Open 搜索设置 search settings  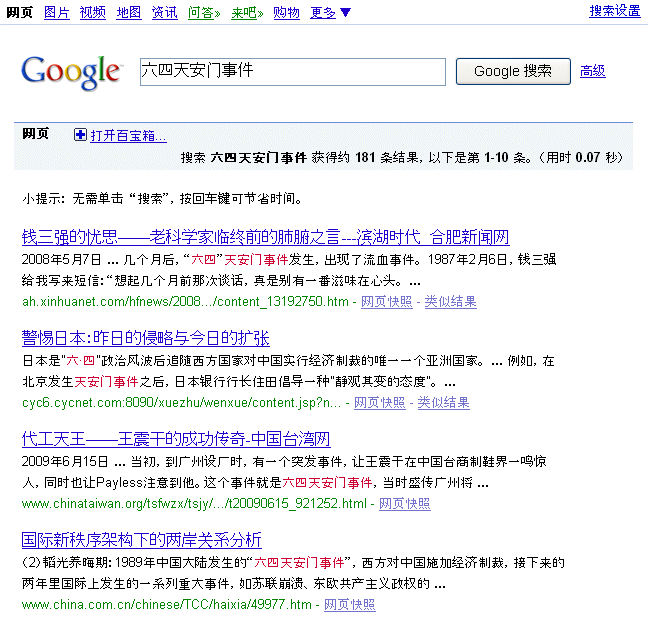point(615,11)
